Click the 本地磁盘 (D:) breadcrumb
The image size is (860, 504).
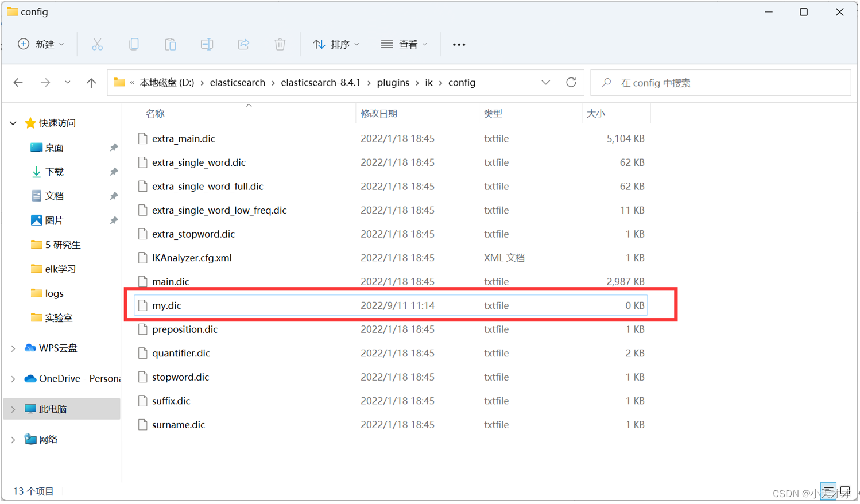pyautogui.click(x=167, y=83)
